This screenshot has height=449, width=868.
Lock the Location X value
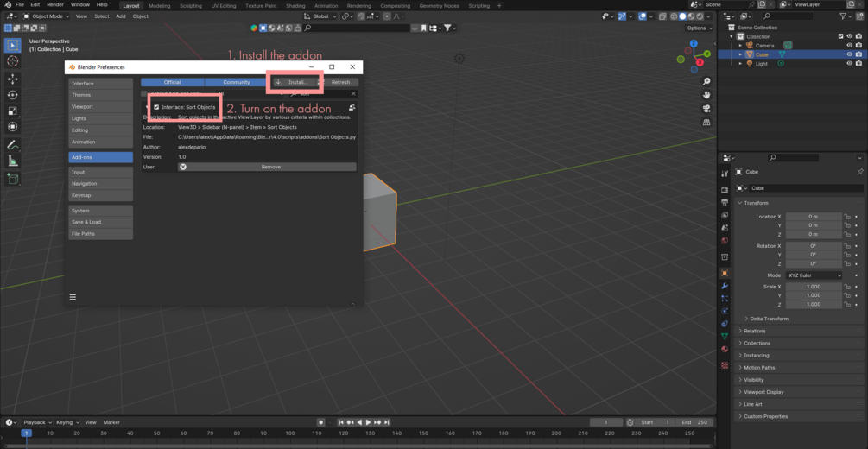click(847, 217)
